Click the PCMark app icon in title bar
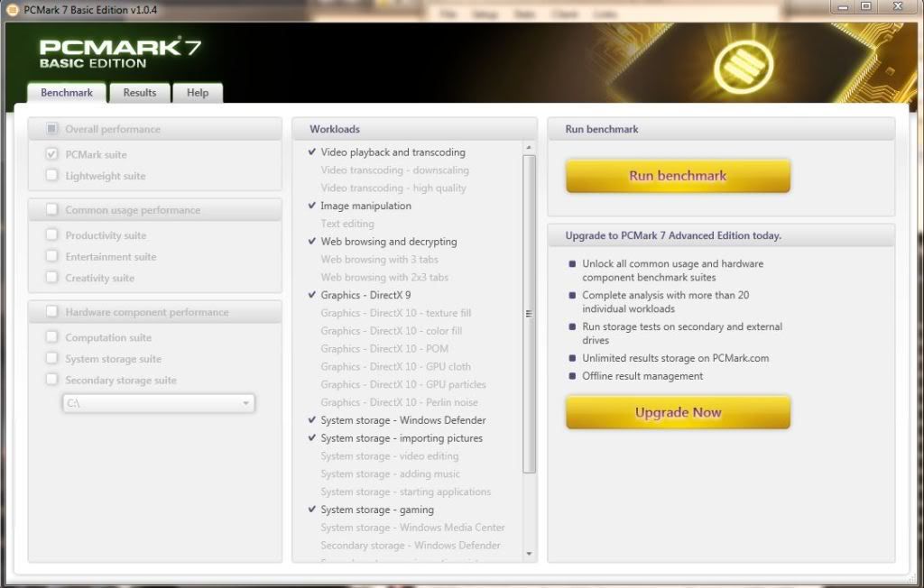Viewport: 924px width, 588px height. pyautogui.click(x=12, y=10)
